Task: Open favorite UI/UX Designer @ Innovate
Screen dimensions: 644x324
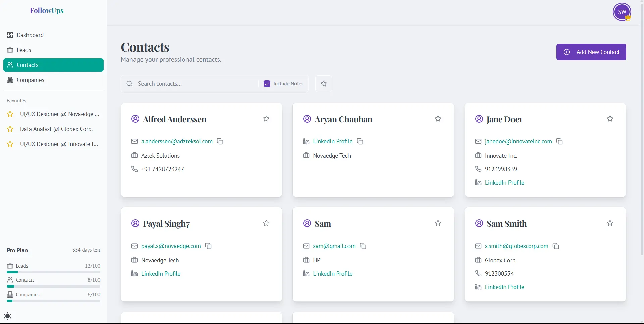Action: 53,144
